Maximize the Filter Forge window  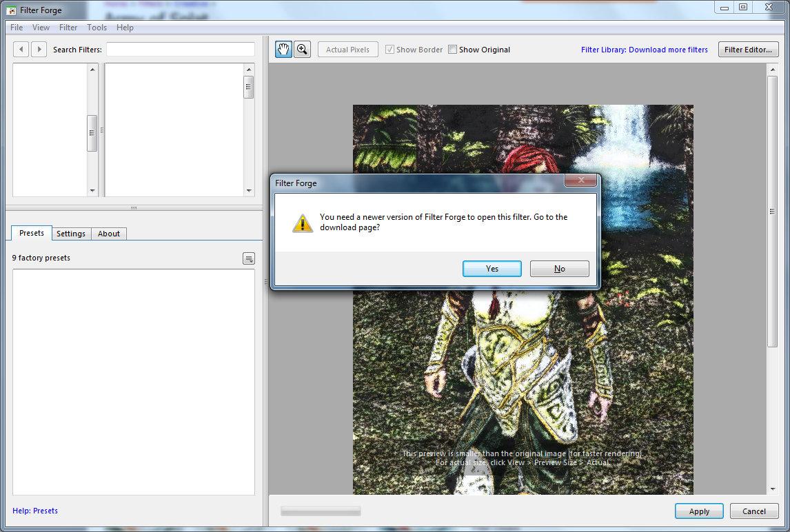point(743,7)
